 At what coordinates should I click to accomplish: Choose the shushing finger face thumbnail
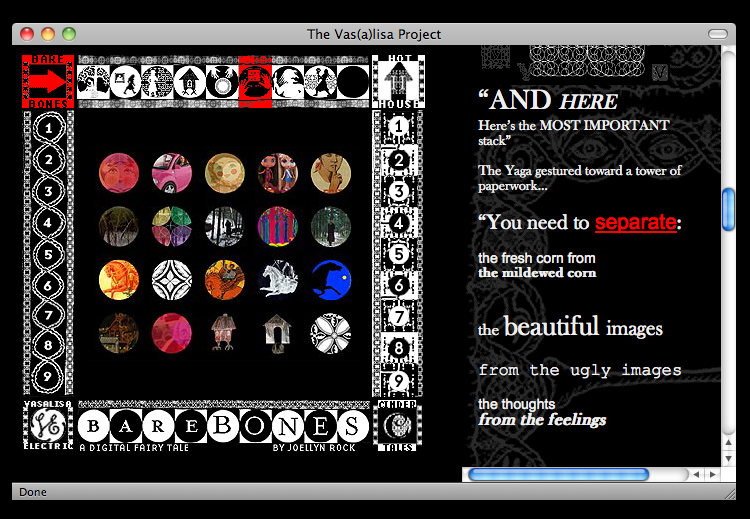pos(330,172)
